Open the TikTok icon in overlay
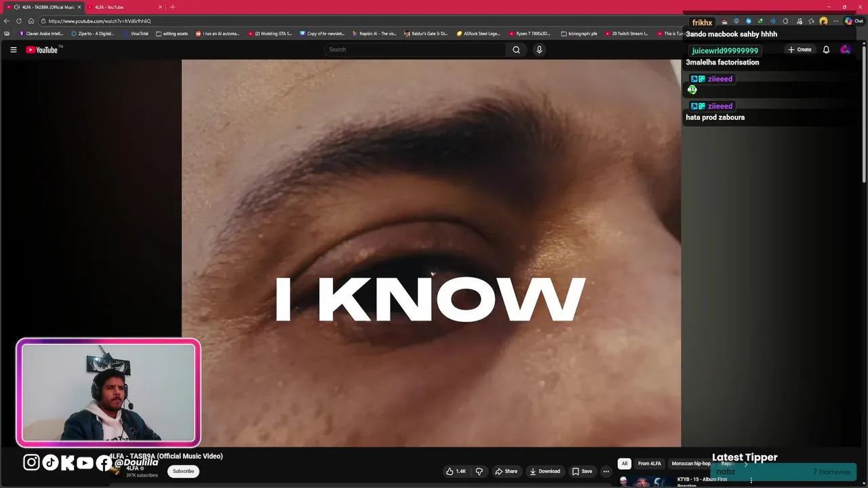This screenshot has width=868, height=488. (x=50, y=462)
